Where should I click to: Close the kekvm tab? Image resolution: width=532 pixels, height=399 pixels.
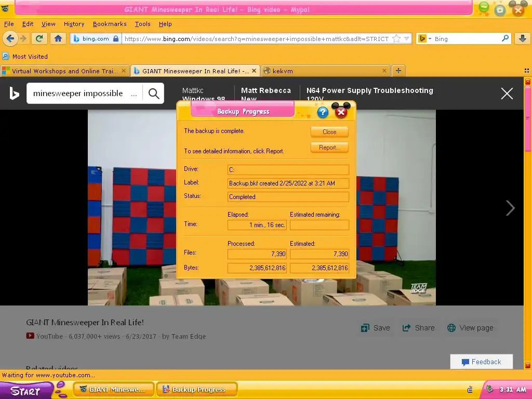384,71
